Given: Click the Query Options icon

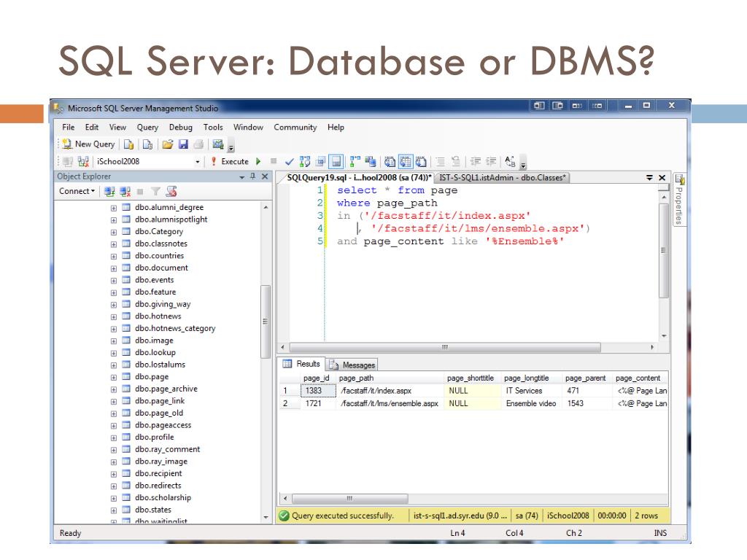Looking at the screenshot, I should click(x=321, y=162).
